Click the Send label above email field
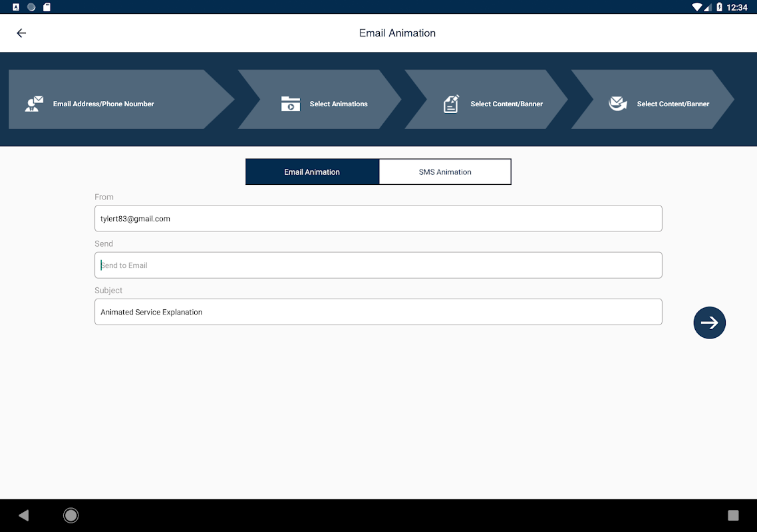 point(104,244)
